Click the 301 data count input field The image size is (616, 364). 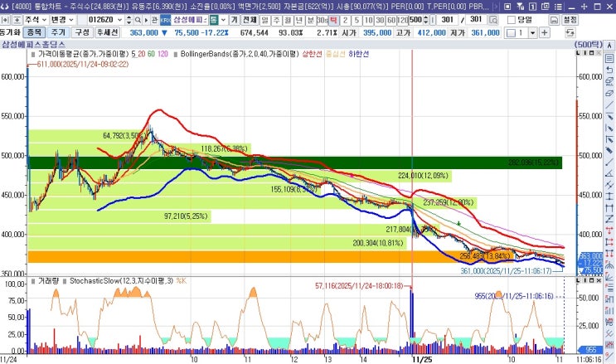point(448,20)
